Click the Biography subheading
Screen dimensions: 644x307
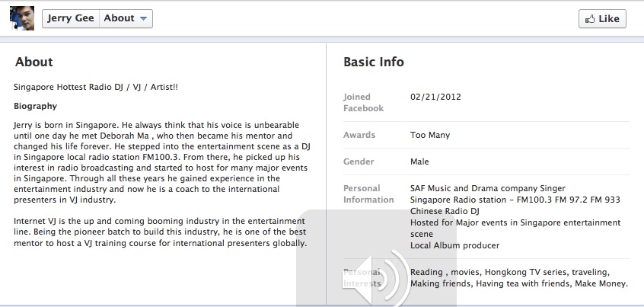(36, 106)
